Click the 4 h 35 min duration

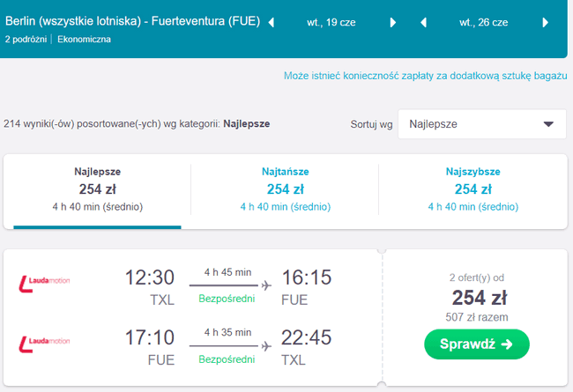pos(227,332)
